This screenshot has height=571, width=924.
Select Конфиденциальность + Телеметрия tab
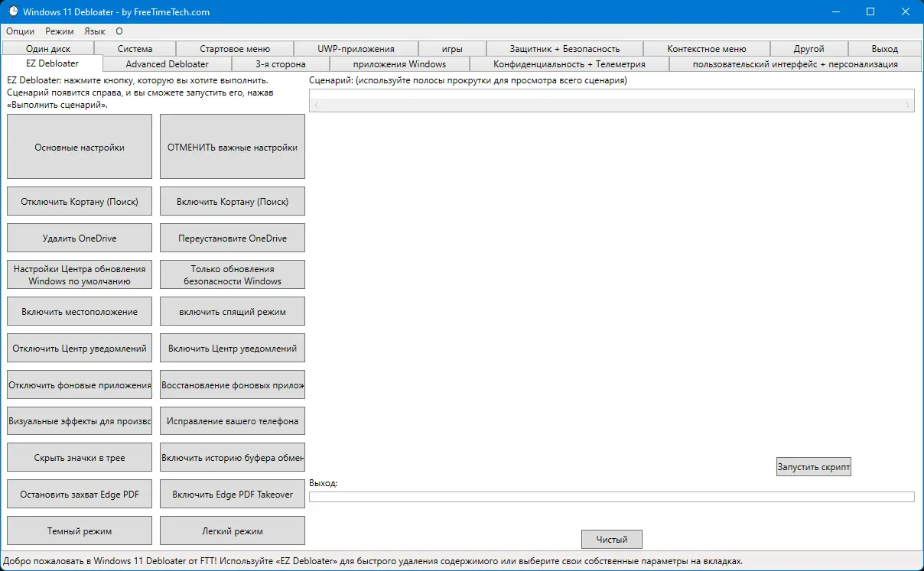pos(569,64)
